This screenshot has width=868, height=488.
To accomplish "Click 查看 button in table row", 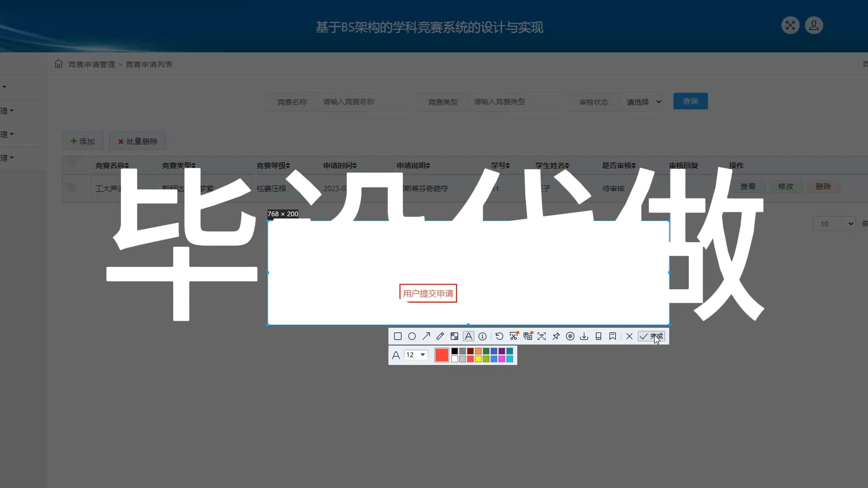I will (x=748, y=187).
